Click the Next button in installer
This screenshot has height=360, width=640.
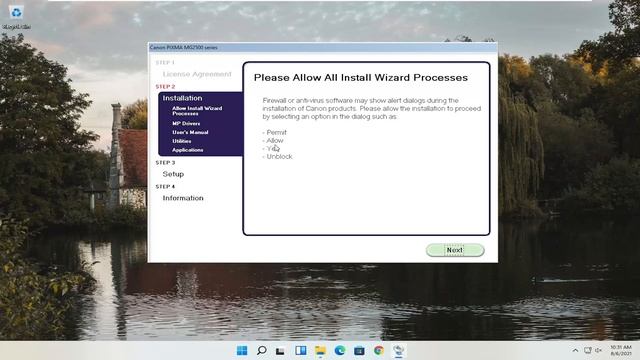pyautogui.click(x=455, y=250)
